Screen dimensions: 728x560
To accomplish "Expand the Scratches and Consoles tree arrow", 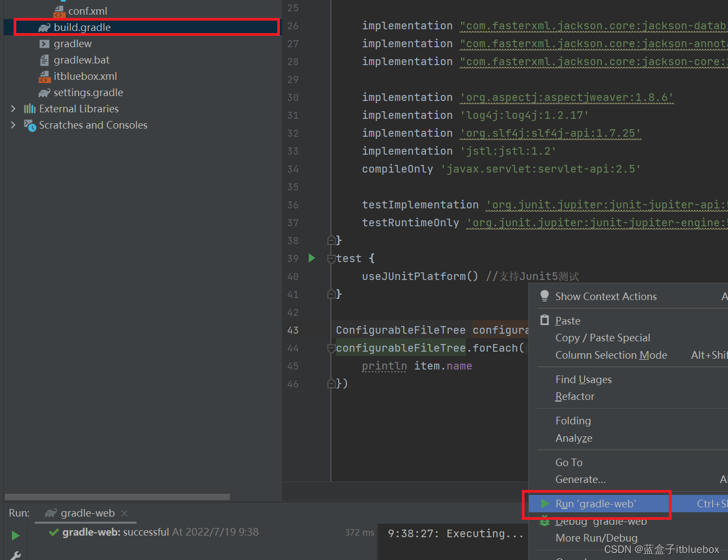I will coord(13,125).
